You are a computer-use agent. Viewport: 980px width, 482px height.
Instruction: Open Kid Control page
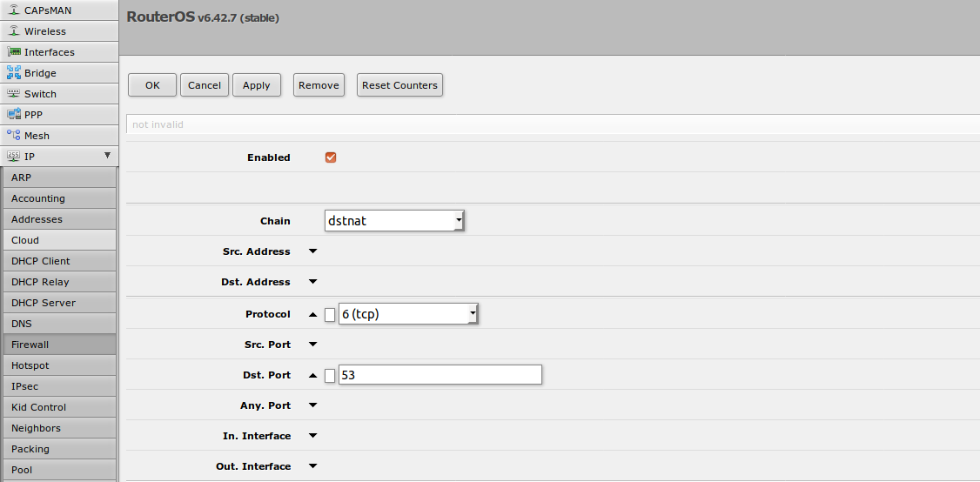click(59, 407)
